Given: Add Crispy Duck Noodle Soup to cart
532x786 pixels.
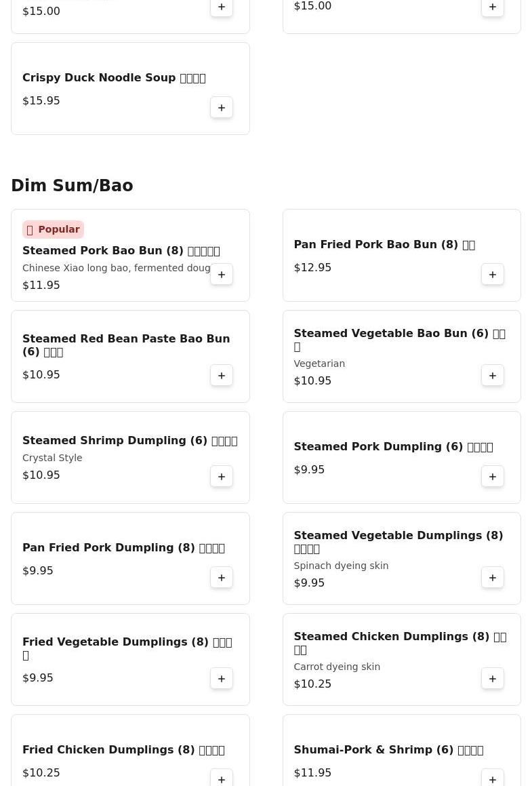Looking at the screenshot, I should (222, 108).
